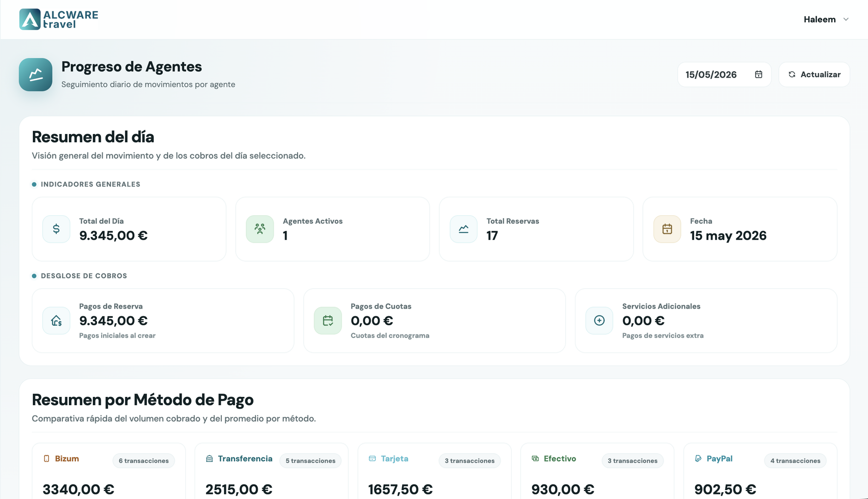Click the PayPal method label

pyautogui.click(x=720, y=458)
